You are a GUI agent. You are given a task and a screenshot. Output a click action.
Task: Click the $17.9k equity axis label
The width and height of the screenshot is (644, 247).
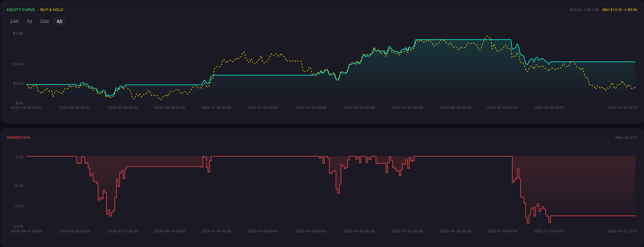(x=18, y=33)
